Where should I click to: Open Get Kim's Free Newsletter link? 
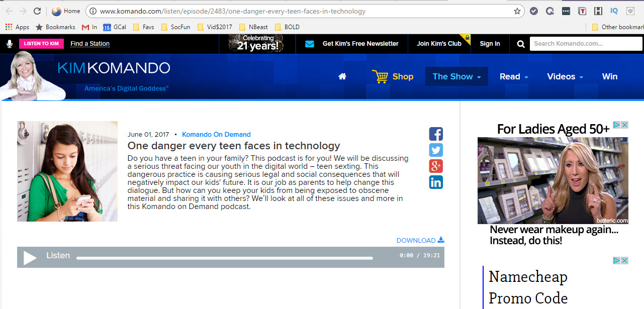(x=360, y=44)
